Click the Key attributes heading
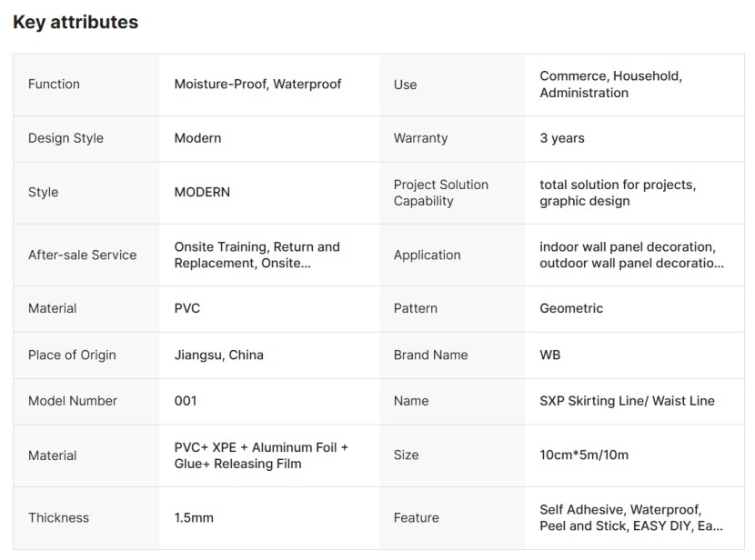 pyautogui.click(x=75, y=23)
